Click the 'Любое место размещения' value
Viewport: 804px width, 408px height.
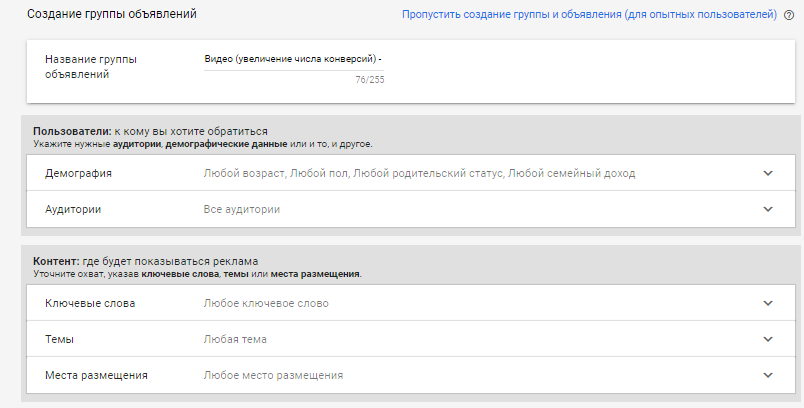pos(273,375)
